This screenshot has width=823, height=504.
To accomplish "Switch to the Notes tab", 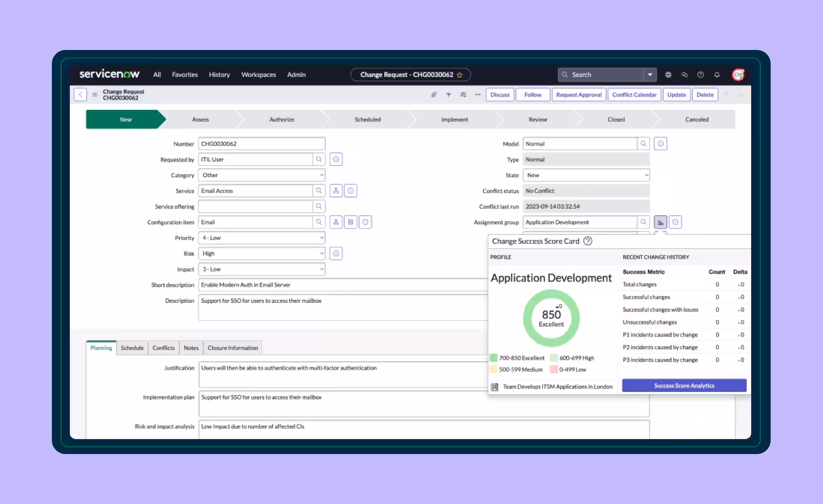I will pyautogui.click(x=191, y=348).
